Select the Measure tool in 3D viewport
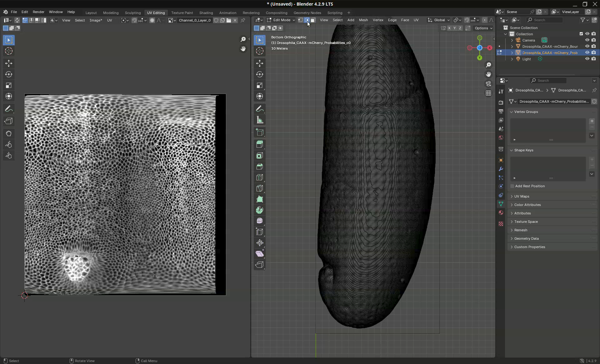The image size is (600, 364). coord(259,120)
